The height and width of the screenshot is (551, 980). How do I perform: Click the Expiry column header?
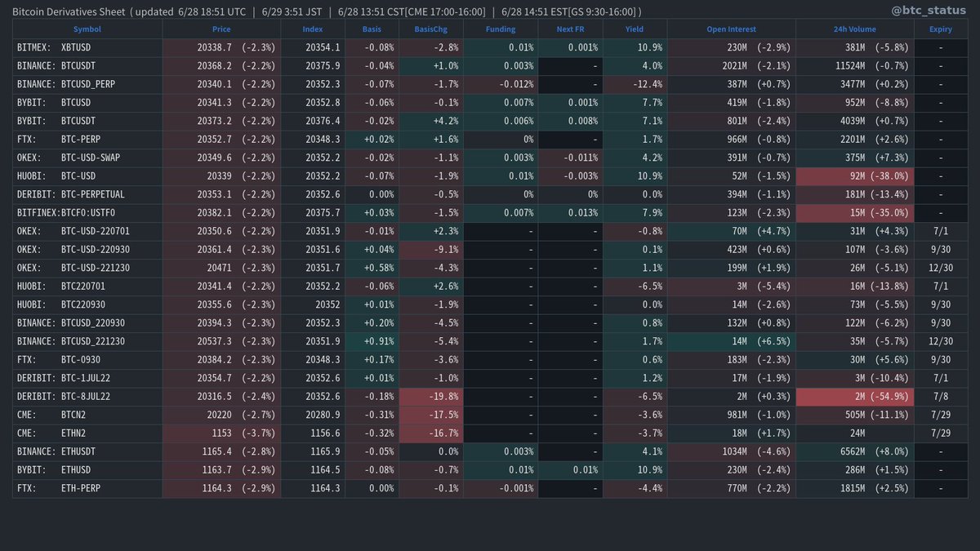[940, 29]
